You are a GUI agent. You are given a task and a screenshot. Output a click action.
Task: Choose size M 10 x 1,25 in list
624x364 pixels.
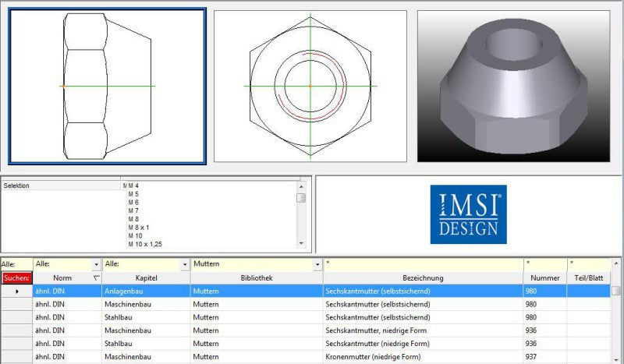coord(145,244)
